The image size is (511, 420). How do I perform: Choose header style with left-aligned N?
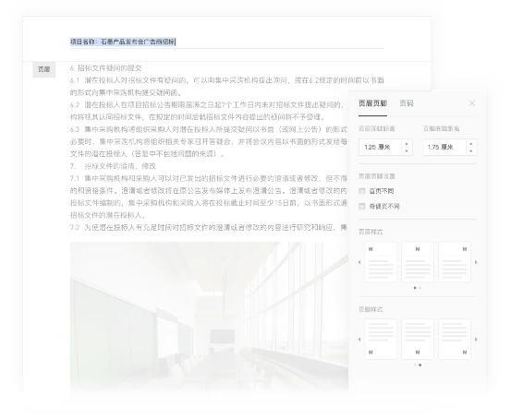click(x=381, y=262)
